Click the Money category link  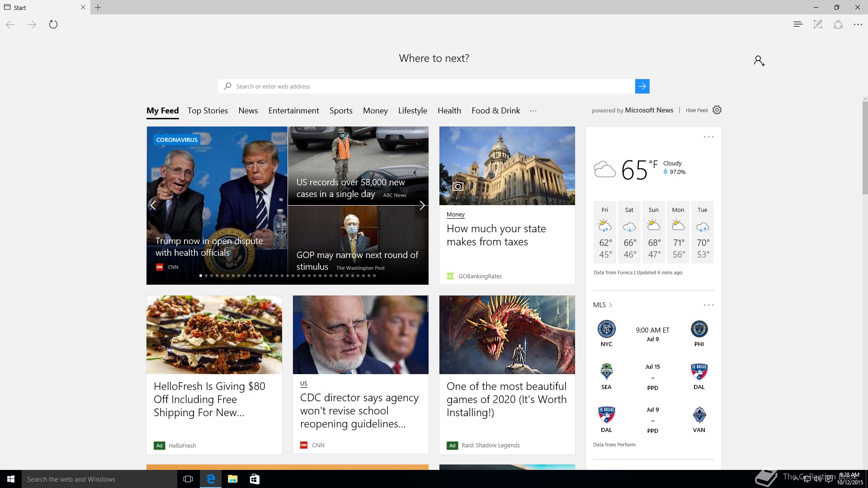(456, 215)
